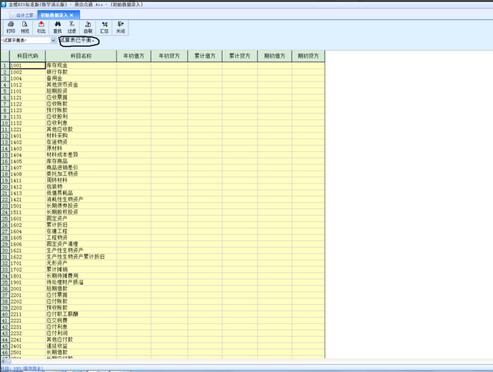Open the filter (过滤) tool

(72, 27)
